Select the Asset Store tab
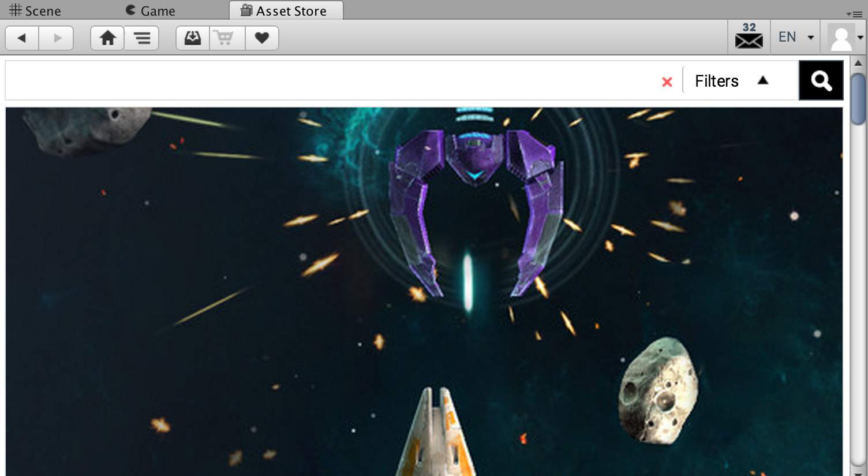This screenshot has width=868, height=476. click(x=286, y=10)
